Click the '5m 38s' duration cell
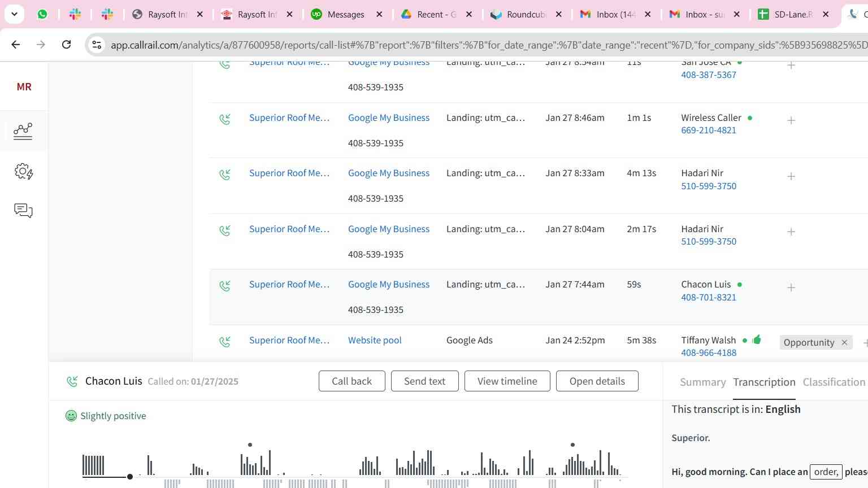Screen dimensions: 868x488 pyautogui.click(x=641, y=340)
